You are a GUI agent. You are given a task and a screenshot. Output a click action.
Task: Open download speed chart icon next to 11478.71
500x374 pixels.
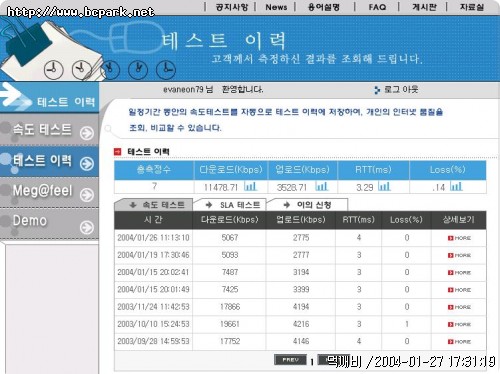pos(250,186)
